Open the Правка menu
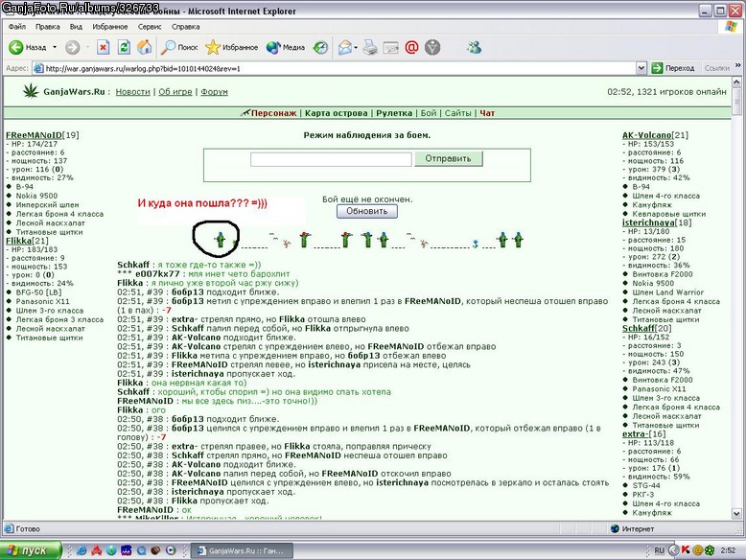The width and height of the screenshot is (746, 560). coord(48,27)
